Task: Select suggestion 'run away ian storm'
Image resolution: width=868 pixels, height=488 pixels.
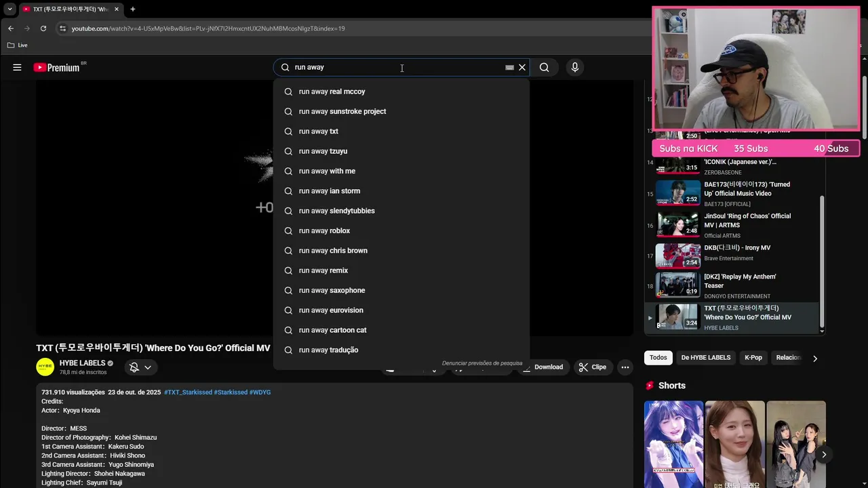Action: tap(401, 190)
